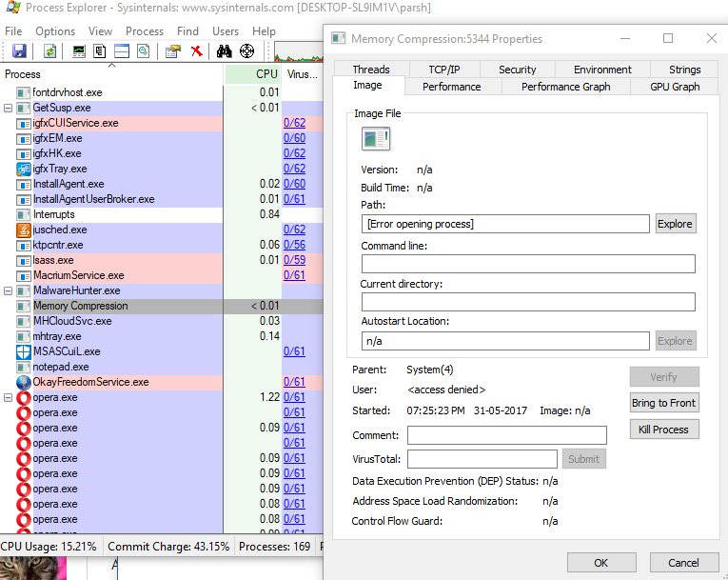The width and height of the screenshot is (728, 580).
Task: Open System Information from the toolbar
Action: click(79, 51)
